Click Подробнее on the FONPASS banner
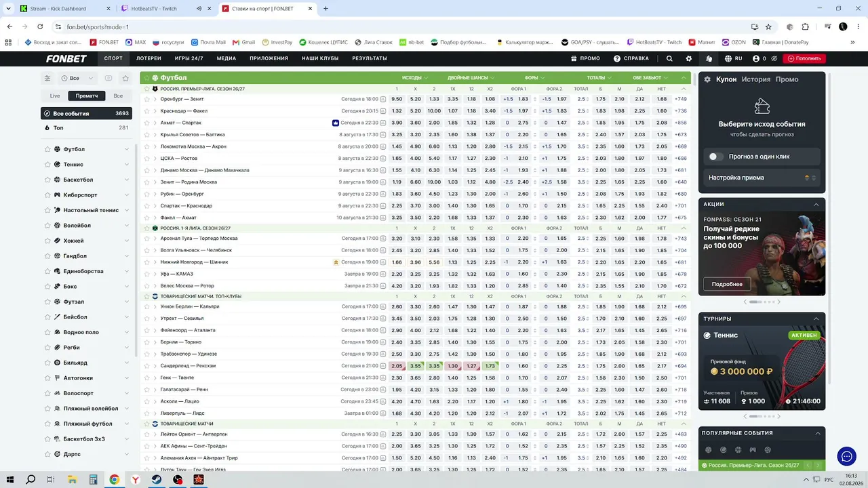Screen dimensions: 868x488 pos(727,284)
